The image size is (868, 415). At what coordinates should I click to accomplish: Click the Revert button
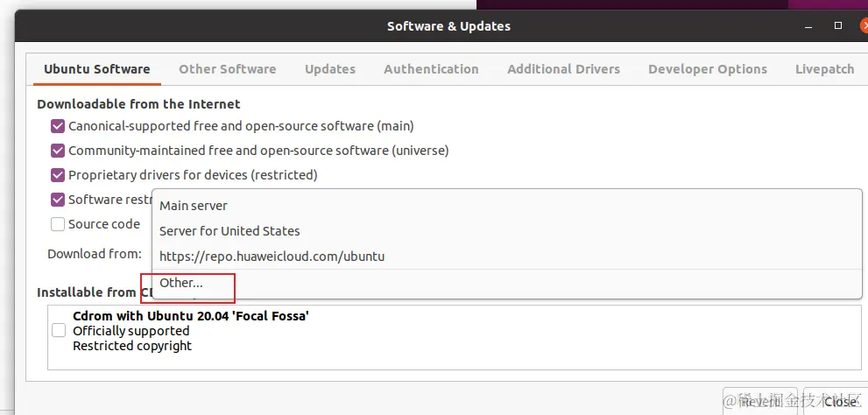pos(759,401)
